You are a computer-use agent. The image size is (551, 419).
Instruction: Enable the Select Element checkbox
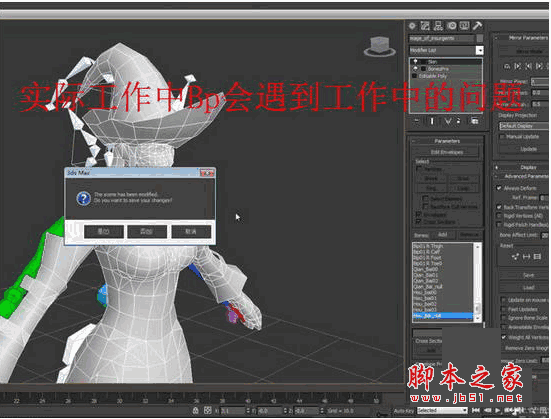tap(425, 199)
